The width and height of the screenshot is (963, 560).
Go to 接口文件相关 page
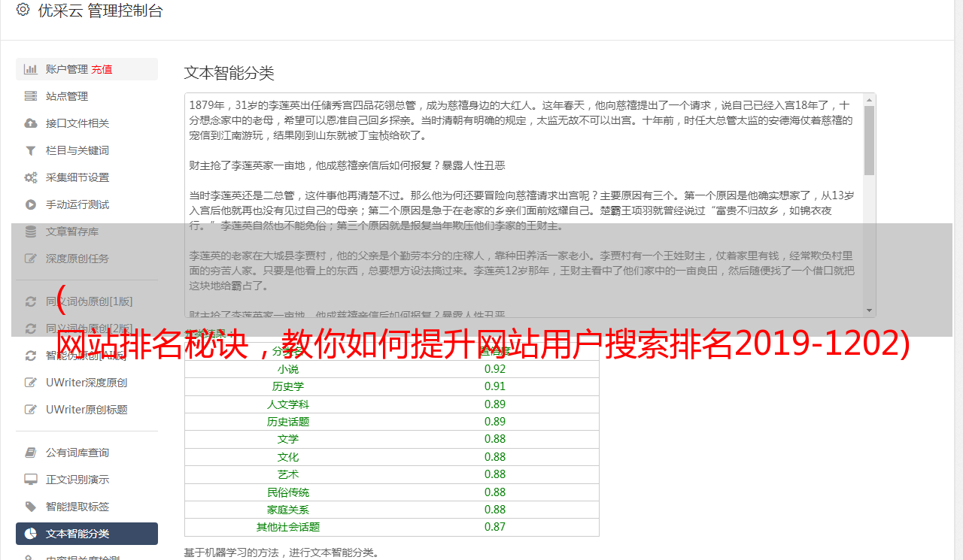[87, 123]
